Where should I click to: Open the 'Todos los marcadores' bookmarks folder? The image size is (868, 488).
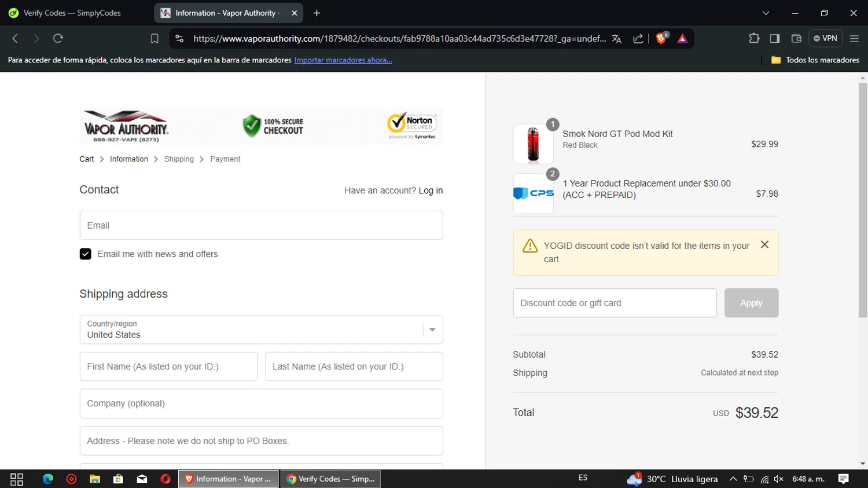[x=815, y=60]
